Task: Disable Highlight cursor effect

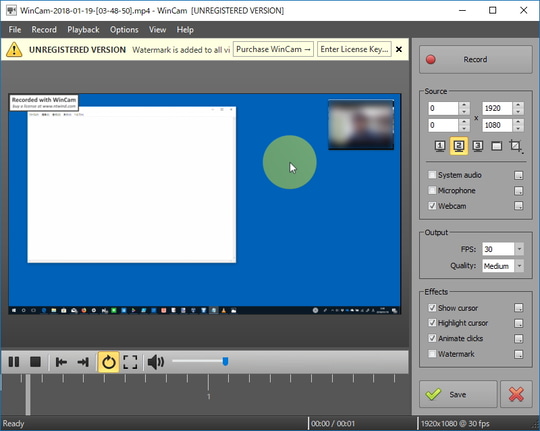Action: pyautogui.click(x=432, y=323)
